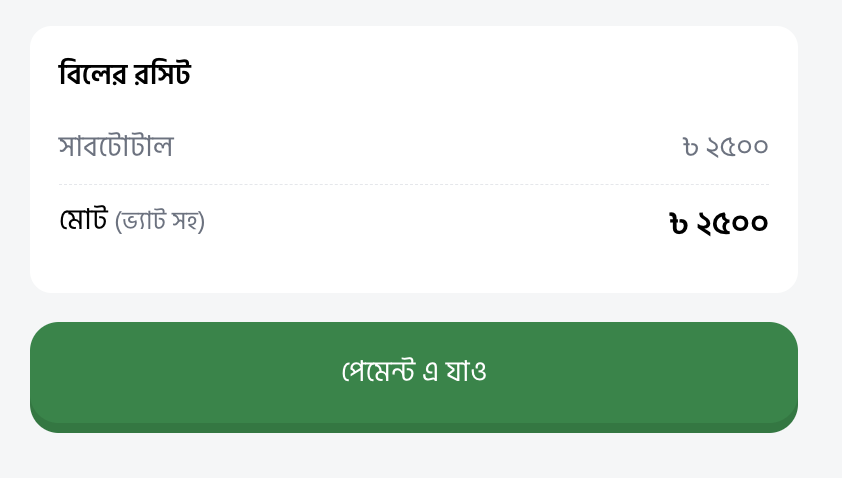Click the word পেমেন্ট on the green button

tap(379, 371)
